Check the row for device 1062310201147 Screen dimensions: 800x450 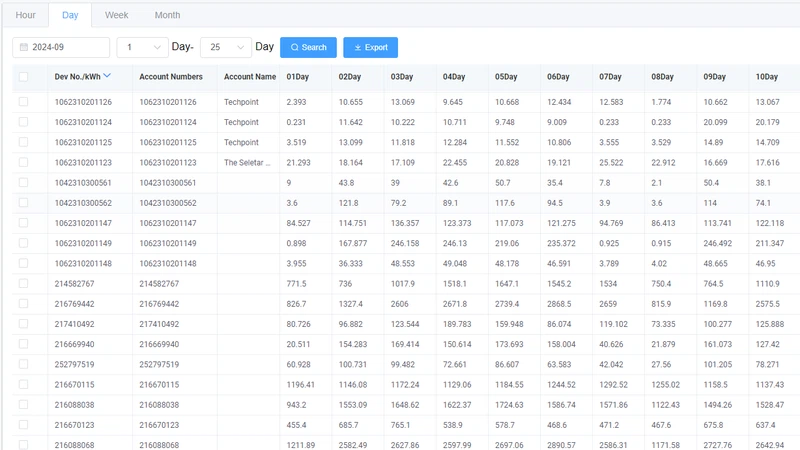coord(23,222)
